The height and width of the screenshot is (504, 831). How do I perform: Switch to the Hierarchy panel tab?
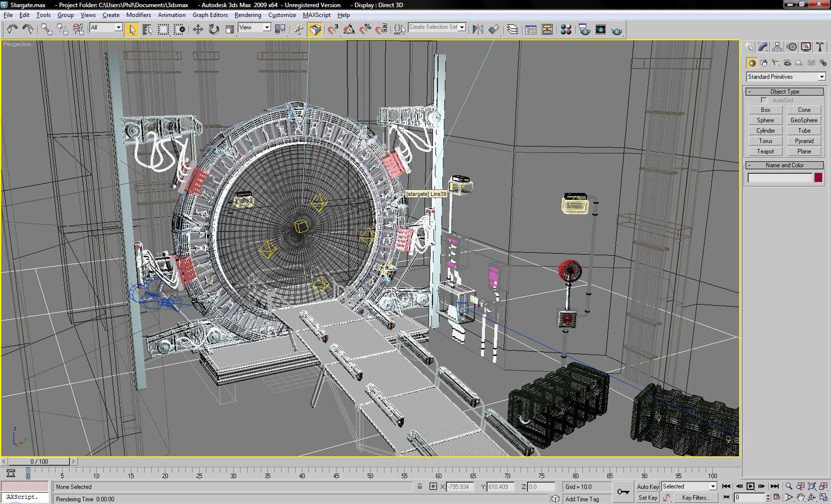tap(777, 47)
